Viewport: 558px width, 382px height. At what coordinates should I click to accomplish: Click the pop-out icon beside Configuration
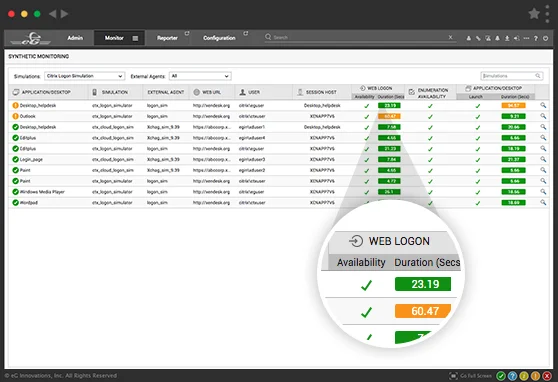coord(246,33)
